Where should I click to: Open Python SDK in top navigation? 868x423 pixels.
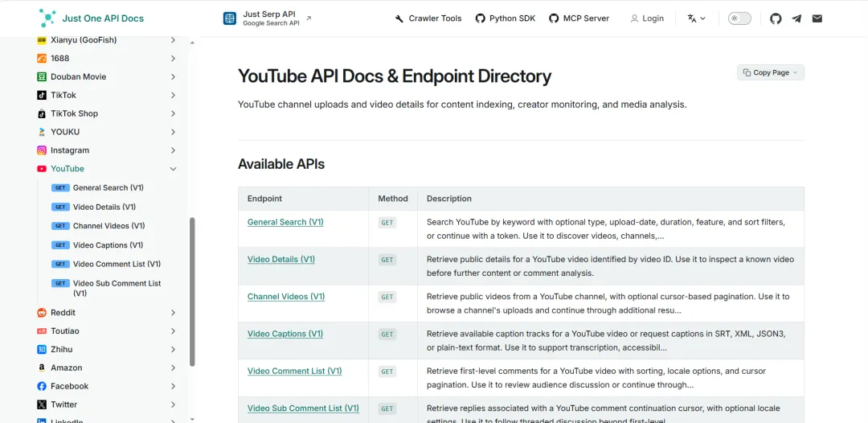coord(506,18)
